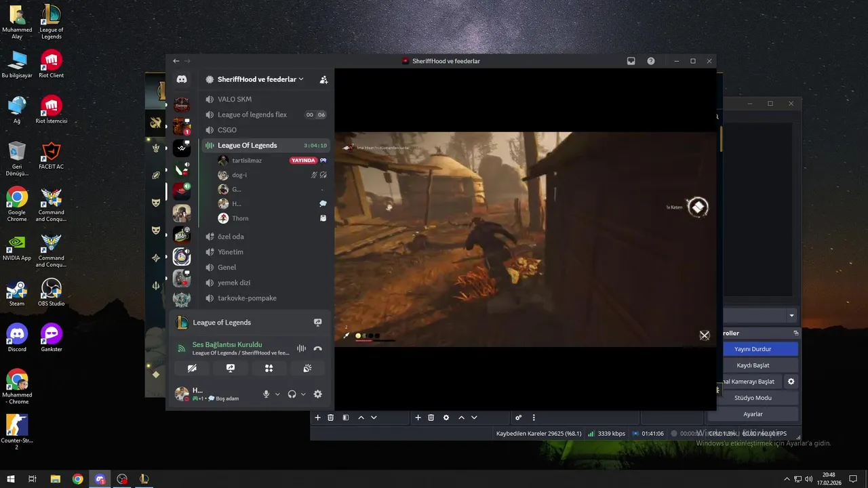Viewport: 868px width, 488px height.
Task: Show hidden system tray icons chevron
Action: click(787, 479)
